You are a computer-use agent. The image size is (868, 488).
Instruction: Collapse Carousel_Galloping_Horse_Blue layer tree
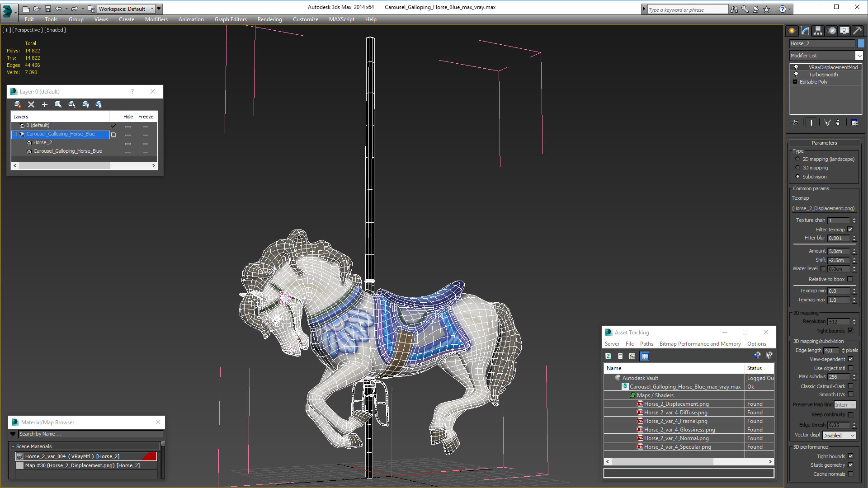point(14,134)
